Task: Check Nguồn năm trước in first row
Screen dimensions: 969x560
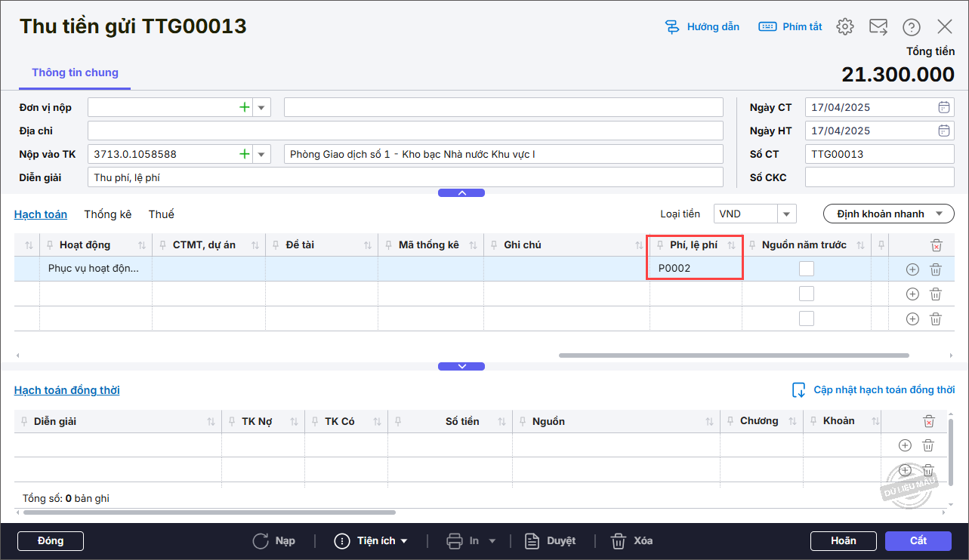Action: [807, 269]
